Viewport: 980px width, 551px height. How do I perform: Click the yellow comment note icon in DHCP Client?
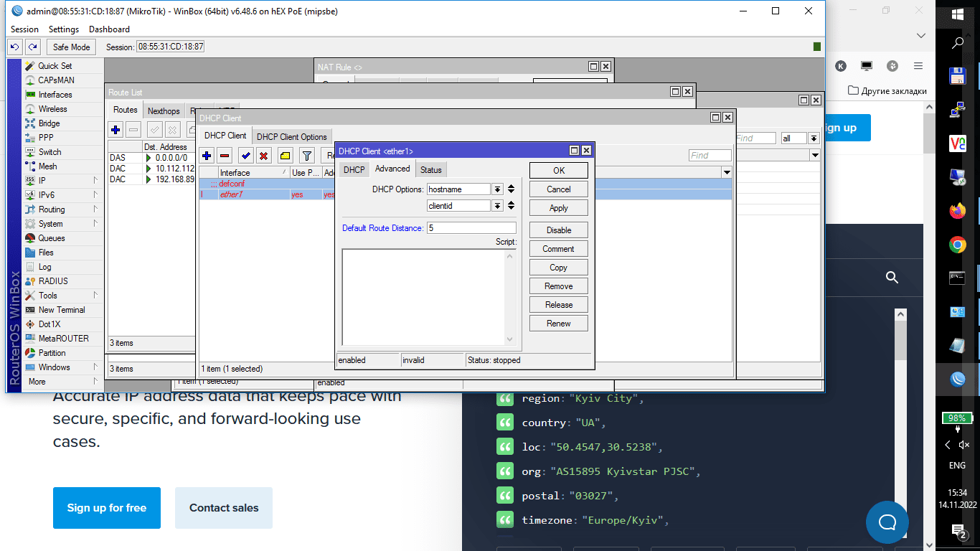[285, 156]
